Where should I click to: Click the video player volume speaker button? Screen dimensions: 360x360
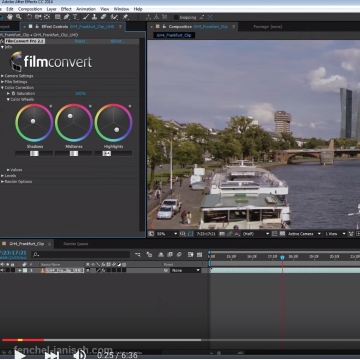pyautogui.click(x=80, y=355)
